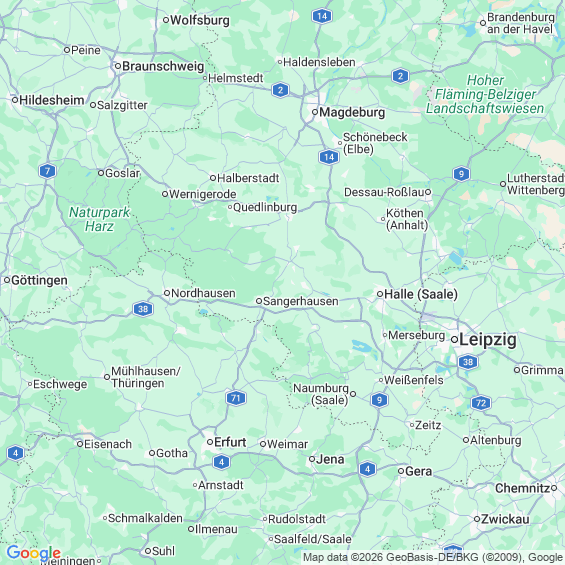Click the Göttingen city marker
This screenshot has height=565, width=565.
pos(7,280)
